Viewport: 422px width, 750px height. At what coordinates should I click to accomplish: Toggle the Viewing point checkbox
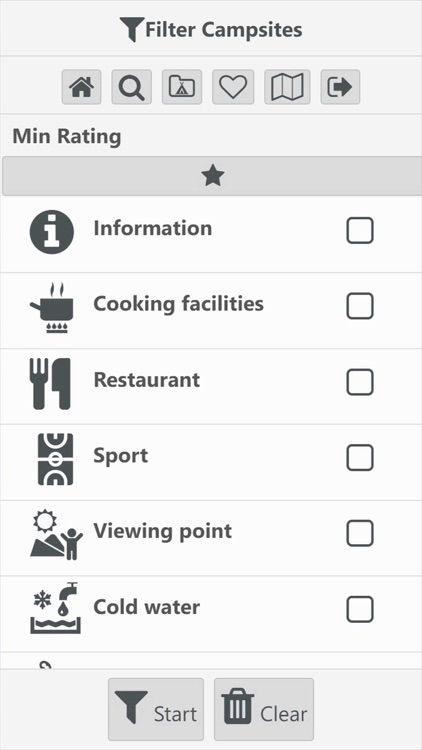click(360, 533)
